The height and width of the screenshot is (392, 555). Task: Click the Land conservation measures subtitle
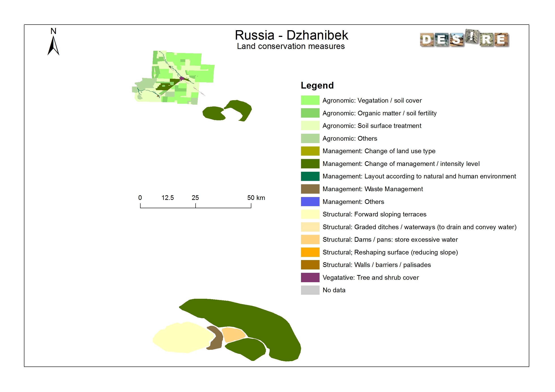(x=290, y=46)
